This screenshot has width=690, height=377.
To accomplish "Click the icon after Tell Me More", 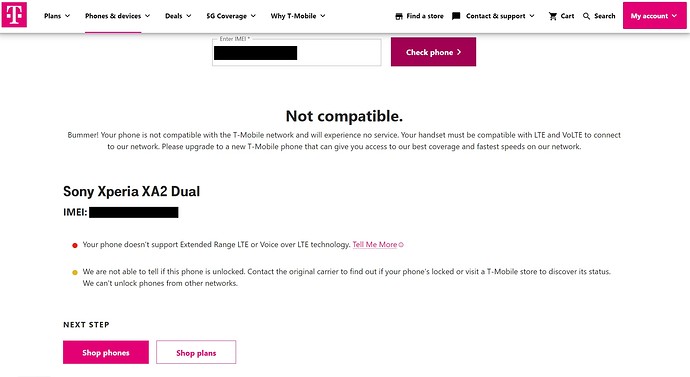I will coord(401,245).
